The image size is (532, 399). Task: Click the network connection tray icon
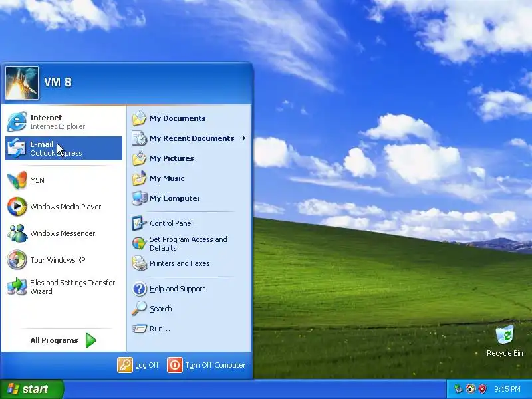[458, 389]
